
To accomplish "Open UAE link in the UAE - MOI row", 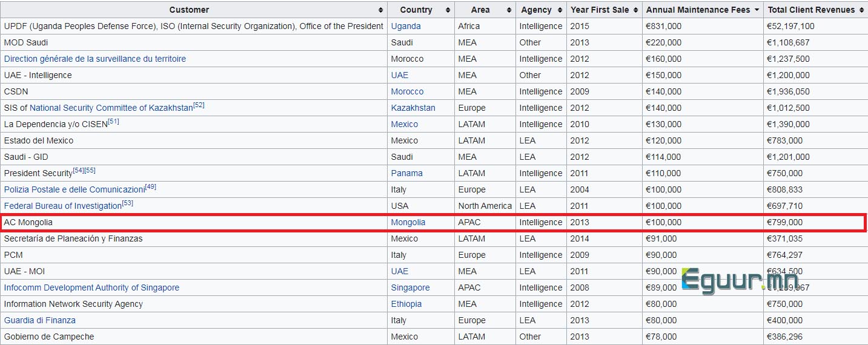I will click(x=400, y=271).
